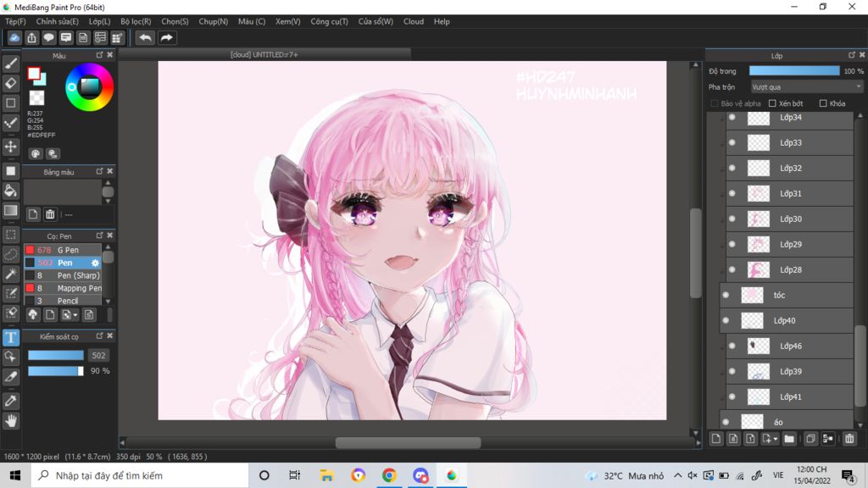This screenshot has height=488, width=868.
Task: Toggle the Bảo vệ alpha checkbox
Action: (x=714, y=103)
